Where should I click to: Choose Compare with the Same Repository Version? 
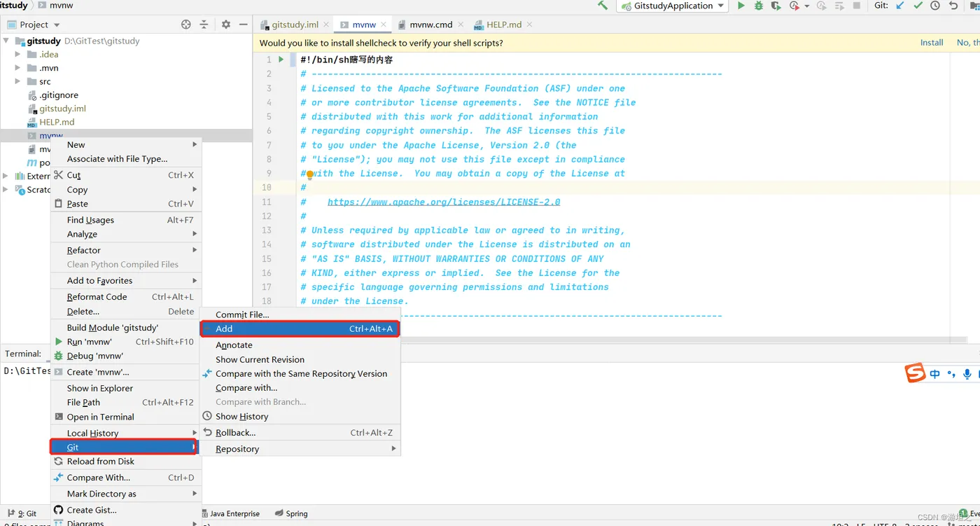click(x=300, y=373)
